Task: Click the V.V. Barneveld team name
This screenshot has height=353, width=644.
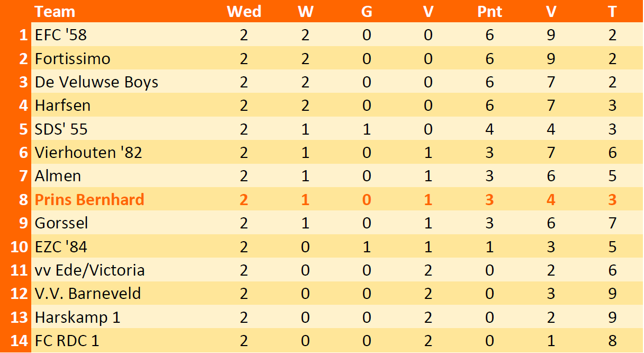Action: click(88, 293)
